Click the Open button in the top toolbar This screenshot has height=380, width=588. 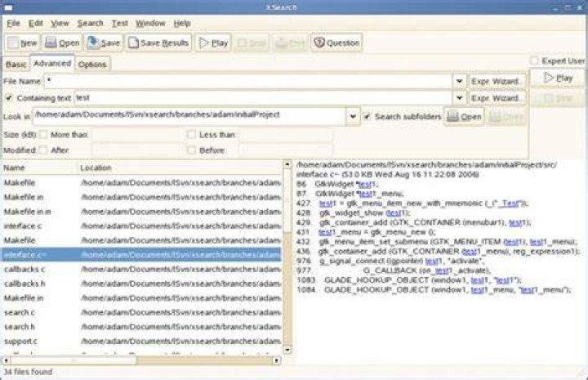62,42
